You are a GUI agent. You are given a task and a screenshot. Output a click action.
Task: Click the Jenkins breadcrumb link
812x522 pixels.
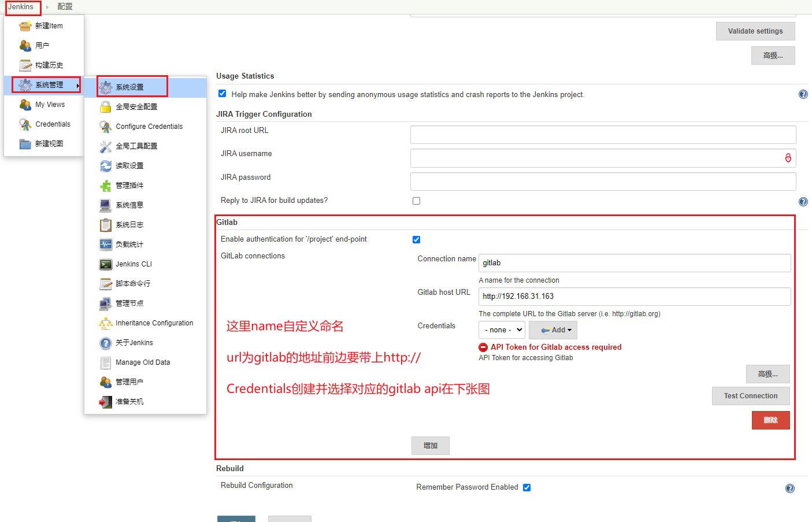click(x=21, y=7)
